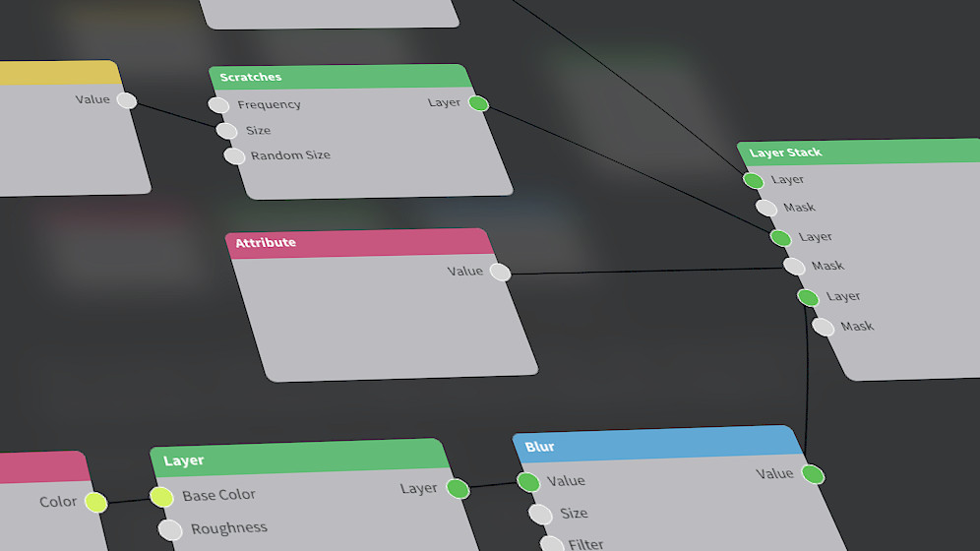Select the pink node header near Color
Image resolution: width=980 pixels, height=551 pixels.
click(x=45, y=467)
